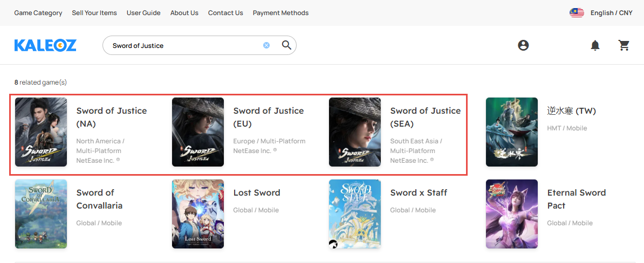Clear the search field text
The width and height of the screenshot is (644, 263).
point(266,45)
